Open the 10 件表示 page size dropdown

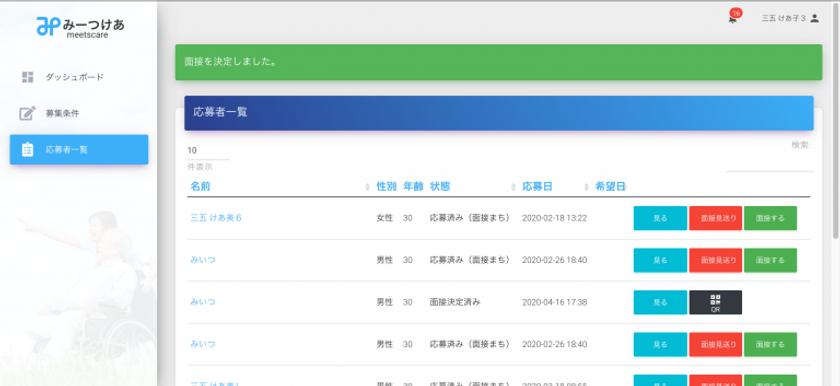pos(208,151)
